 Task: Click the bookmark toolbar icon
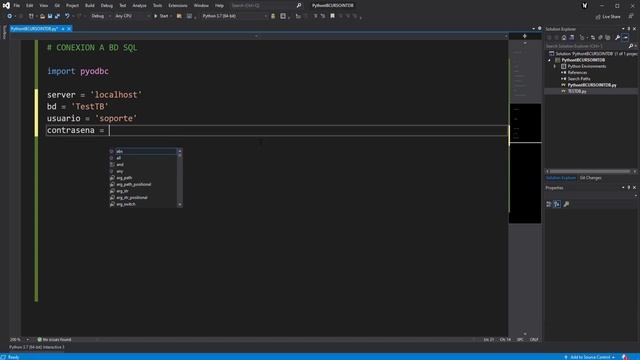[x=332, y=16]
